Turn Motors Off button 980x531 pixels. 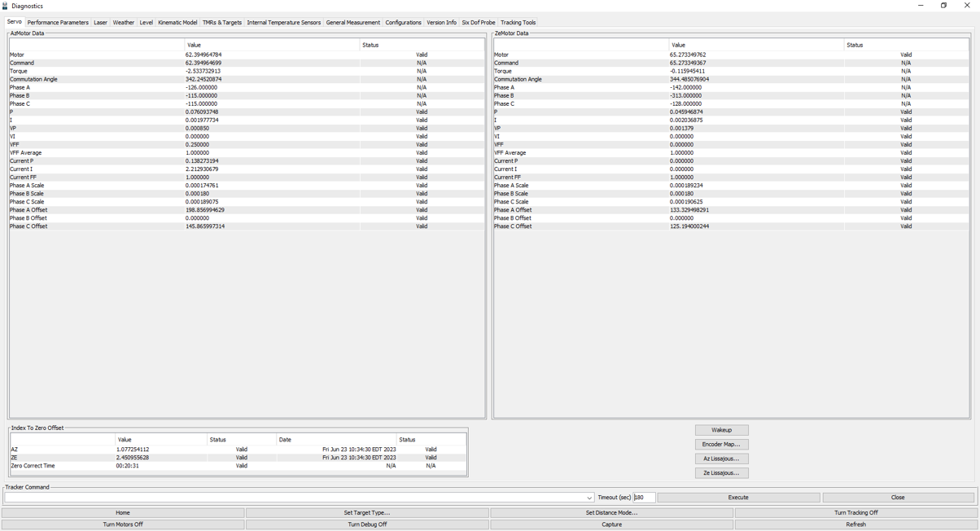123,524
